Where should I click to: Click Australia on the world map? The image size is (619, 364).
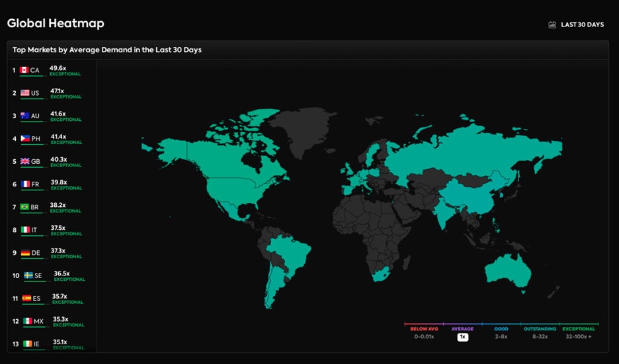coord(507,272)
